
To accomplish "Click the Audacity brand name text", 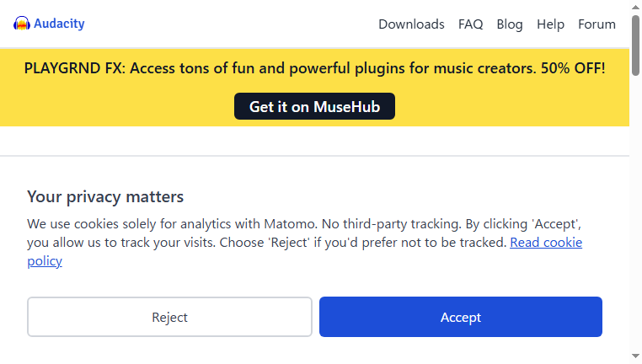I will pos(59,24).
